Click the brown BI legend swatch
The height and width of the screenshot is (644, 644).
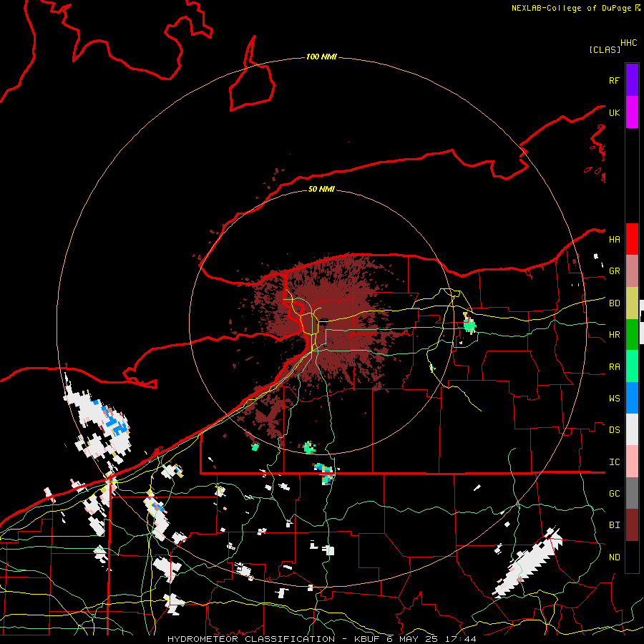click(632, 525)
